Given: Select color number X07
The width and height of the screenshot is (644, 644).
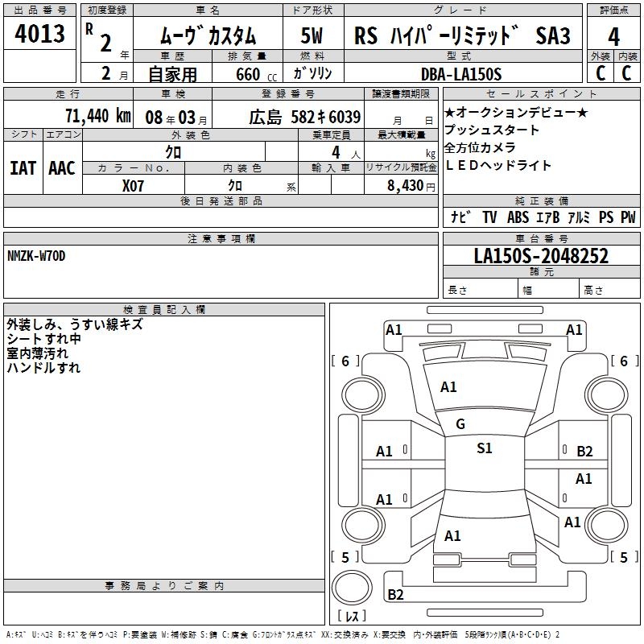Looking at the screenshot, I should 133,186.
